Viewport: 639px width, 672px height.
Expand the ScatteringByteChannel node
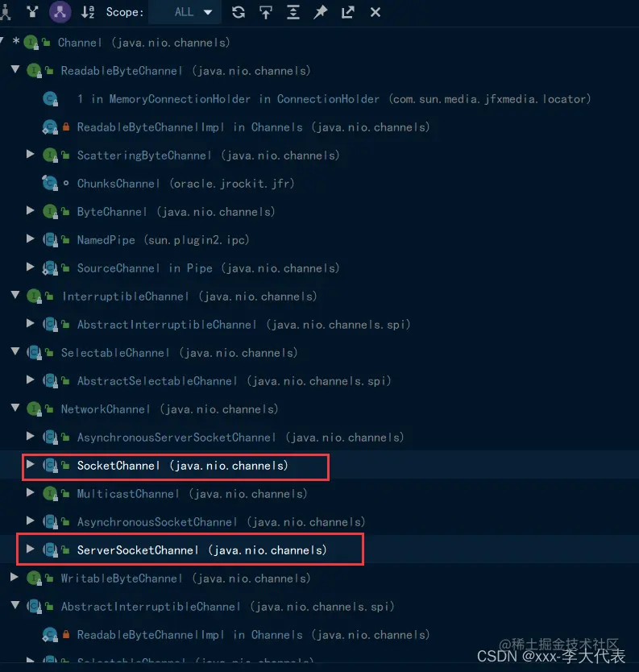point(30,154)
